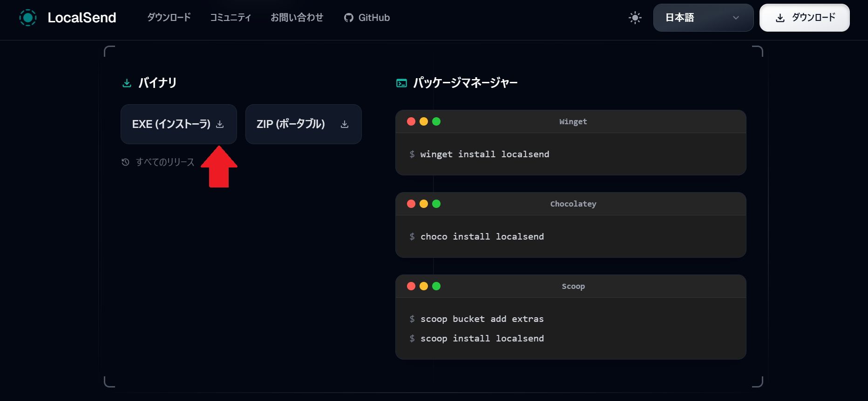
Task: Select the 'scoop bucket add extras' command
Action: pos(482,319)
